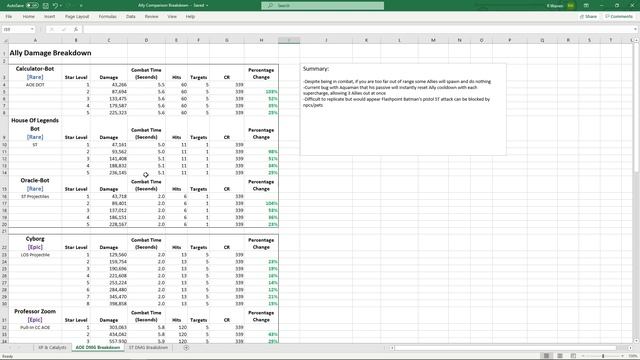Viewport: 640px width, 360px height.
Task: Click the Share button
Action: click(x=588, y=17)
